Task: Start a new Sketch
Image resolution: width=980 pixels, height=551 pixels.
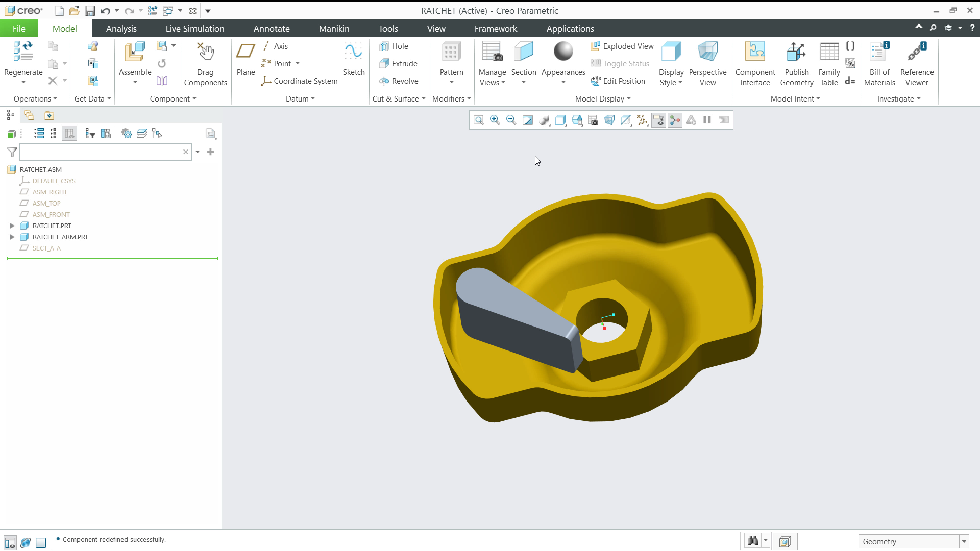Action: 353,59
